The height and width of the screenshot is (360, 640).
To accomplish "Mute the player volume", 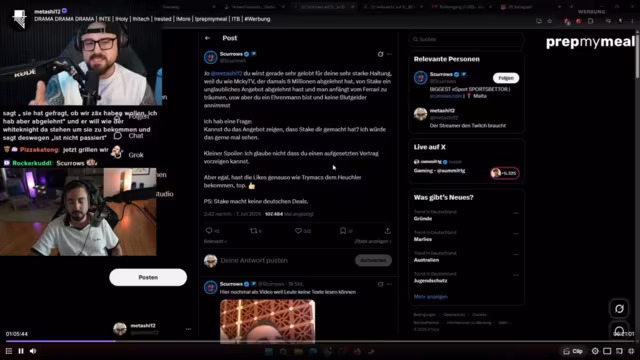I will coord(33,351).
